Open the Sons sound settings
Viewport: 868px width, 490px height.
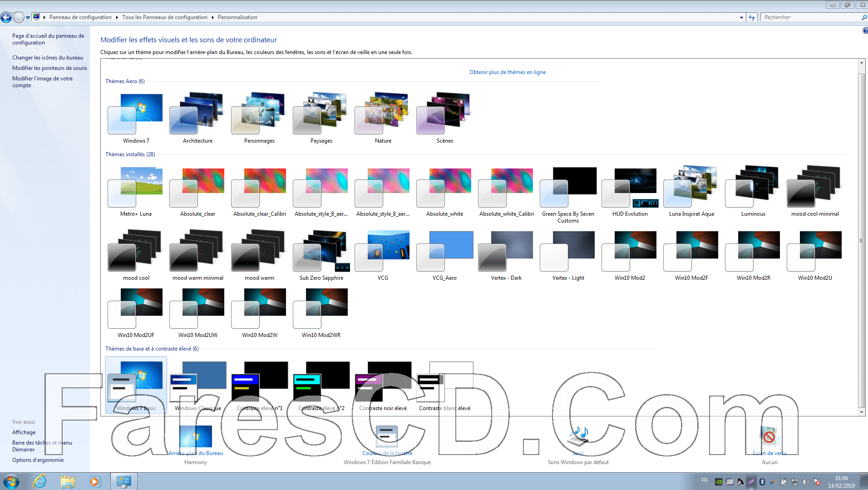point(578,453)
